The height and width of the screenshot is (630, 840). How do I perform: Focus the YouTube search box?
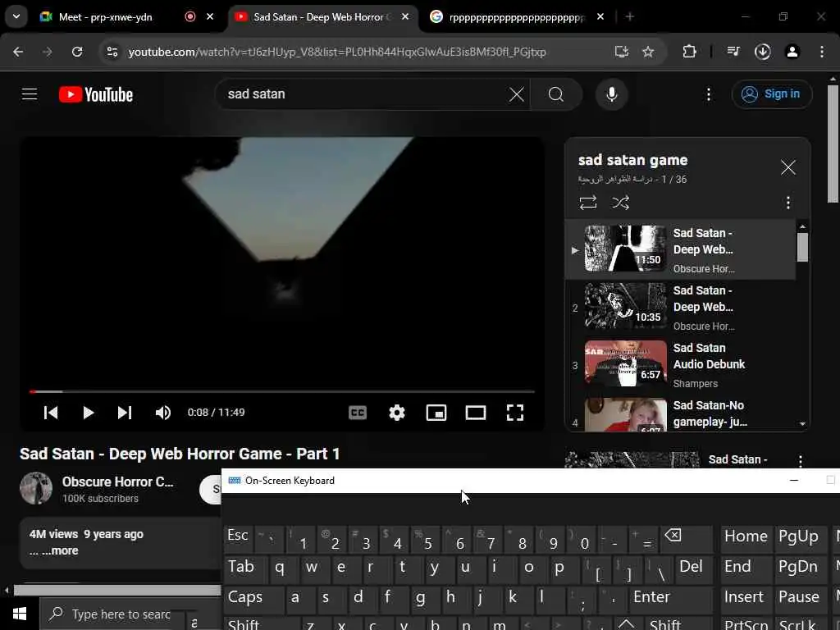click(364, 94)
